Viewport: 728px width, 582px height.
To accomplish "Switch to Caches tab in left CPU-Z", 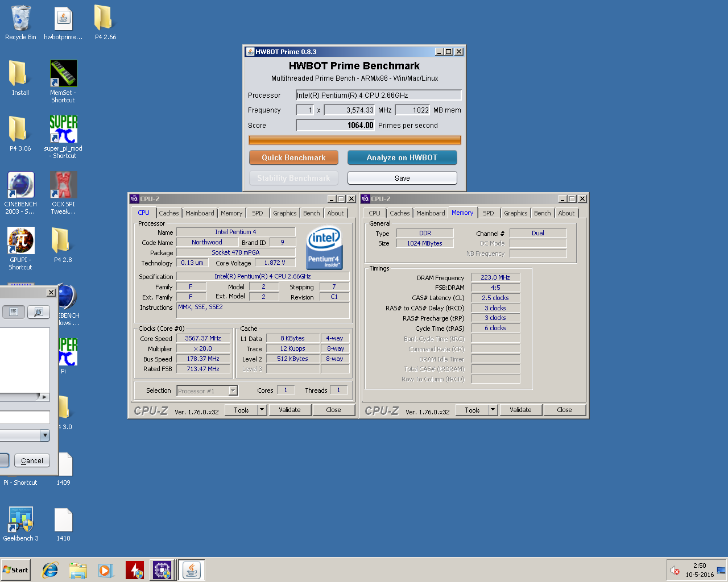I will (x=169, y=213).
